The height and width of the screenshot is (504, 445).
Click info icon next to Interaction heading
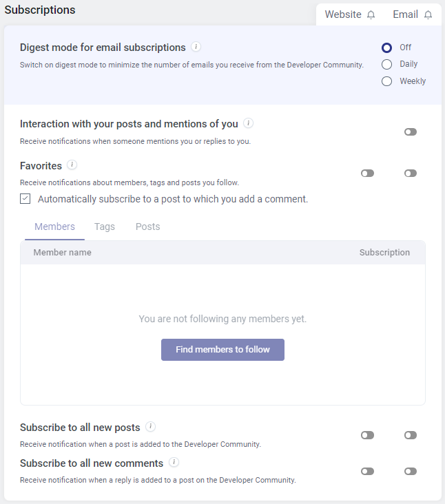(x=248, y=123)
